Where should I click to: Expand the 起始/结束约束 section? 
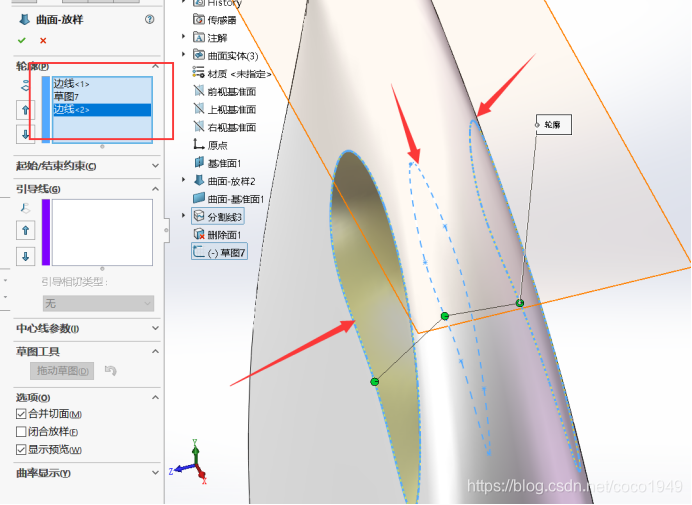pyautogui.click(x=155, y=166)
